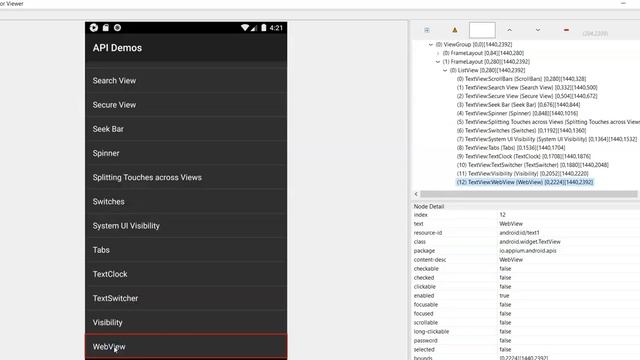640x360 pixels.
Task: Select the content-desc value WebView
Action: tap(511, 260)
